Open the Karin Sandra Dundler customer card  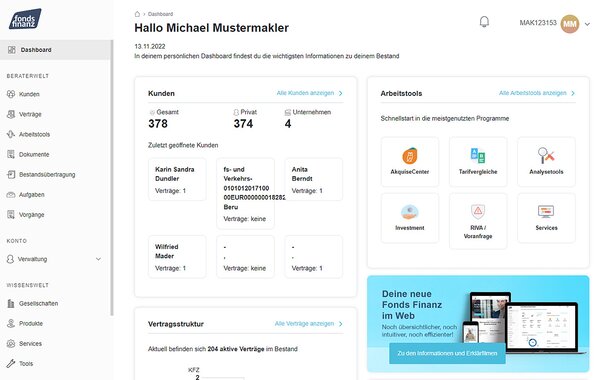(177, 180)
